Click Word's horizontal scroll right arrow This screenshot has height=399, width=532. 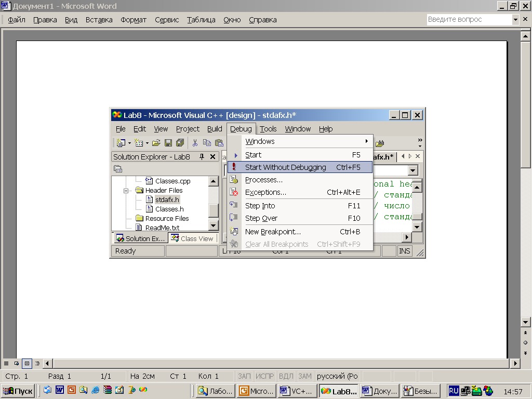[x=515, y=363]
